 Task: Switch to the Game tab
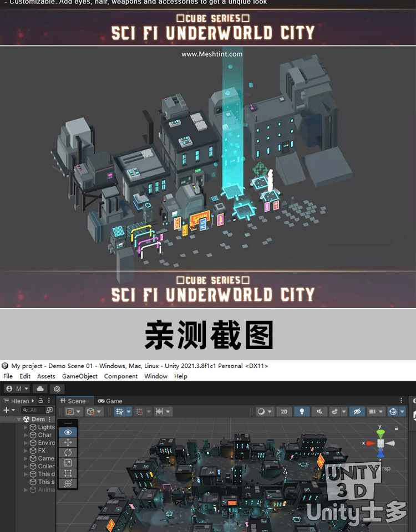click(110, 401)
